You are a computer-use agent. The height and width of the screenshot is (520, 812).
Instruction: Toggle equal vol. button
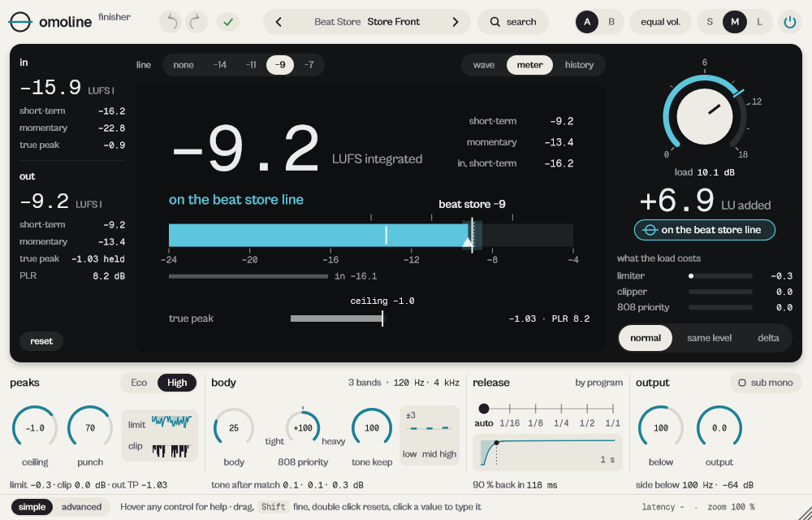[660, 22]
